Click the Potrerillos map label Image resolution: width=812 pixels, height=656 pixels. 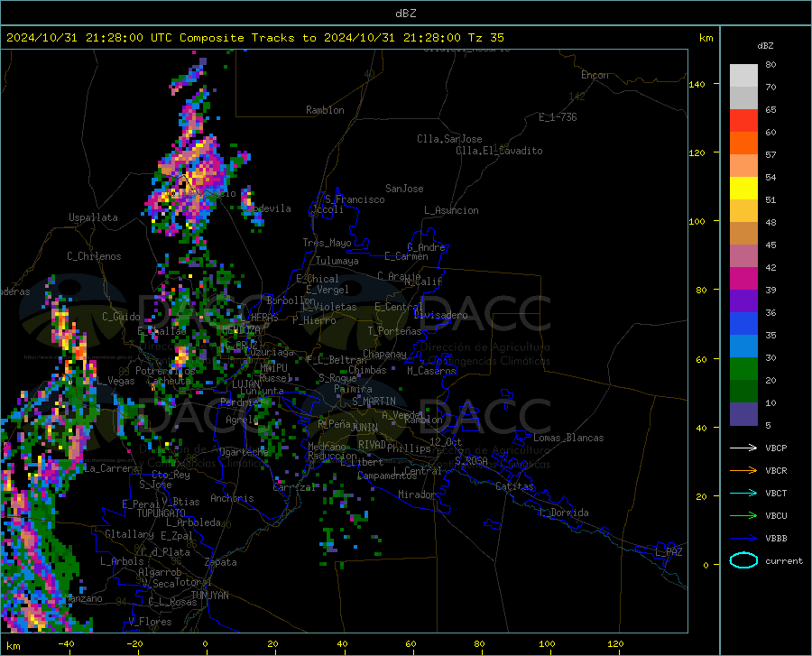click(165, 371)
